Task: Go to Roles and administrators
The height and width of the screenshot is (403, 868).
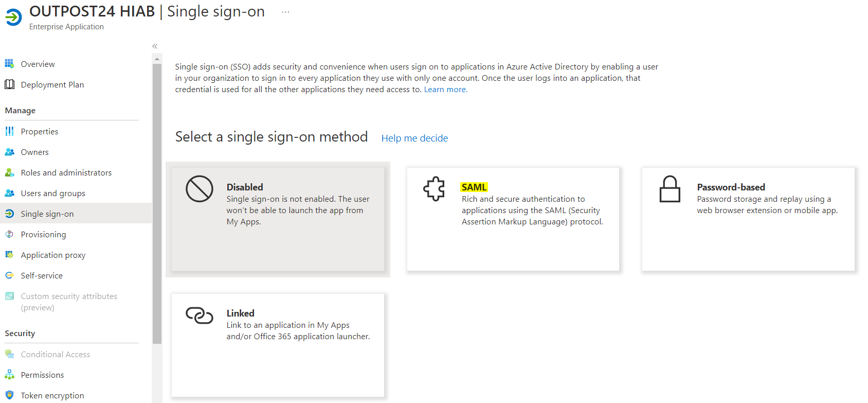Action: 66,172
